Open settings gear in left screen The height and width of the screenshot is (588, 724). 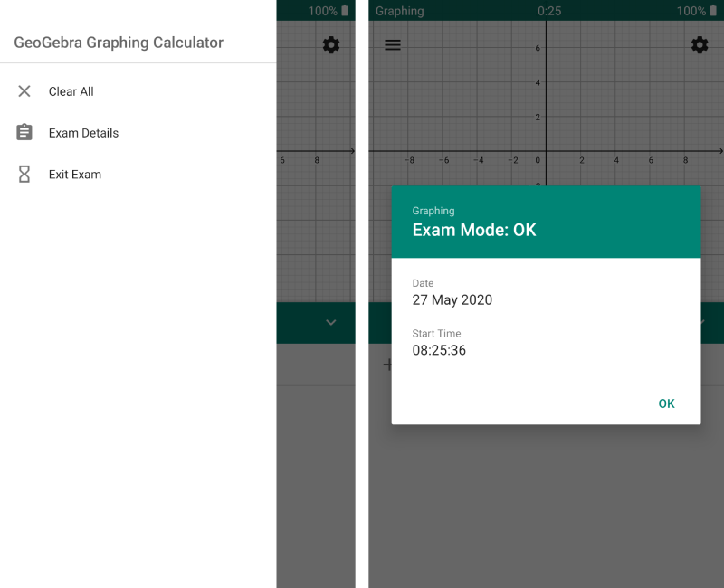[x=331, y=44]
